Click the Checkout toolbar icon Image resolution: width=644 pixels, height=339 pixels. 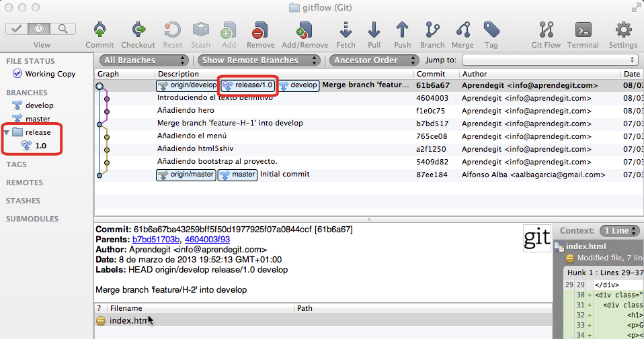pyautogui.click(x=138, y=30)
